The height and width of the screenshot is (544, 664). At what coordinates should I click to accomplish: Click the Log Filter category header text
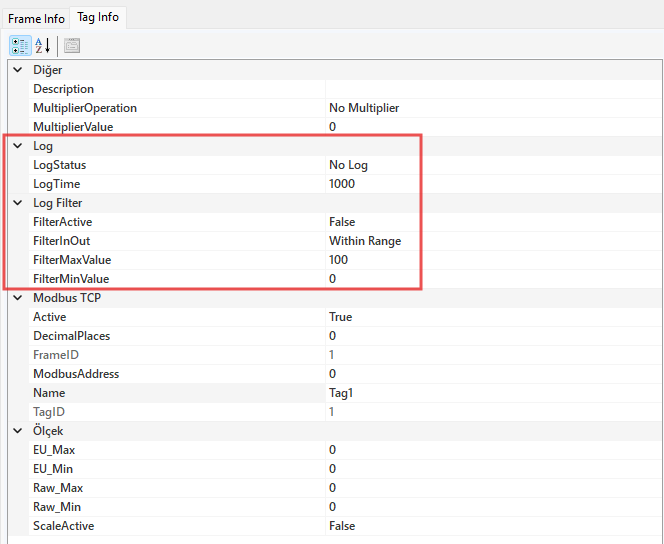pos(58,203)
